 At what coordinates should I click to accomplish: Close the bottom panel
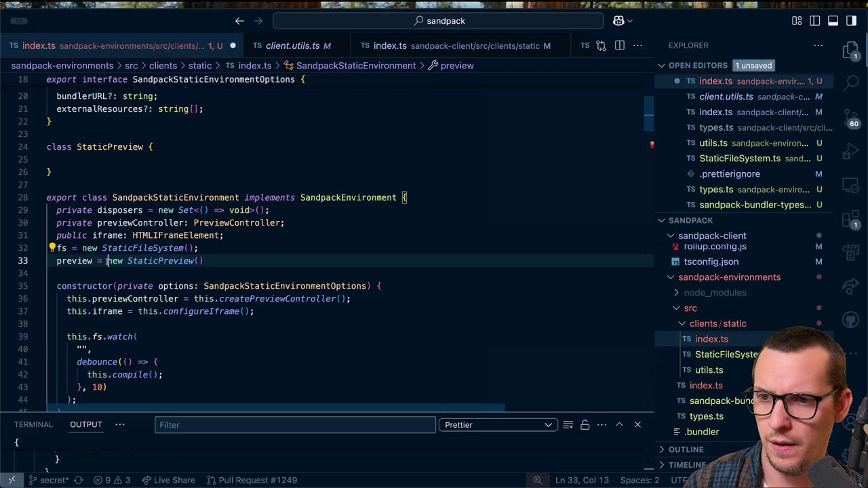(x=637, y=424)
